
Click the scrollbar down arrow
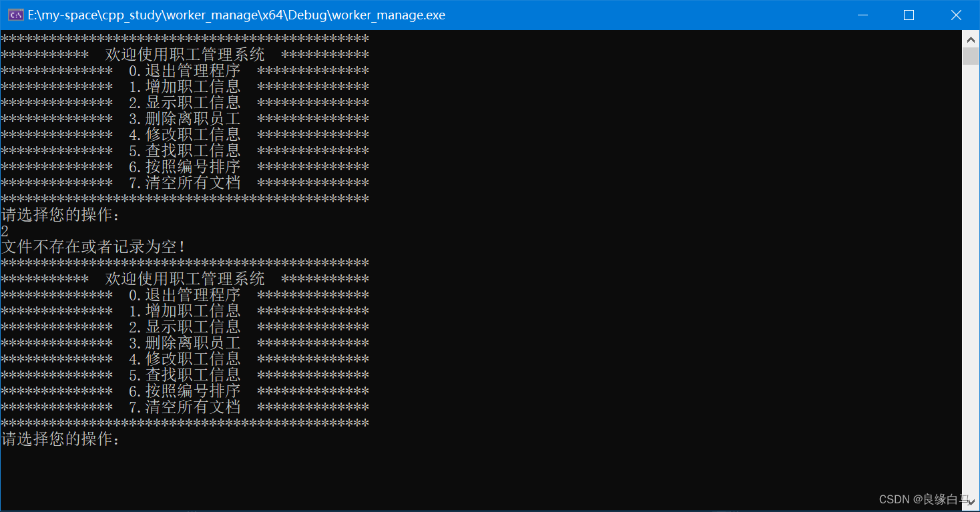[970, 501]
